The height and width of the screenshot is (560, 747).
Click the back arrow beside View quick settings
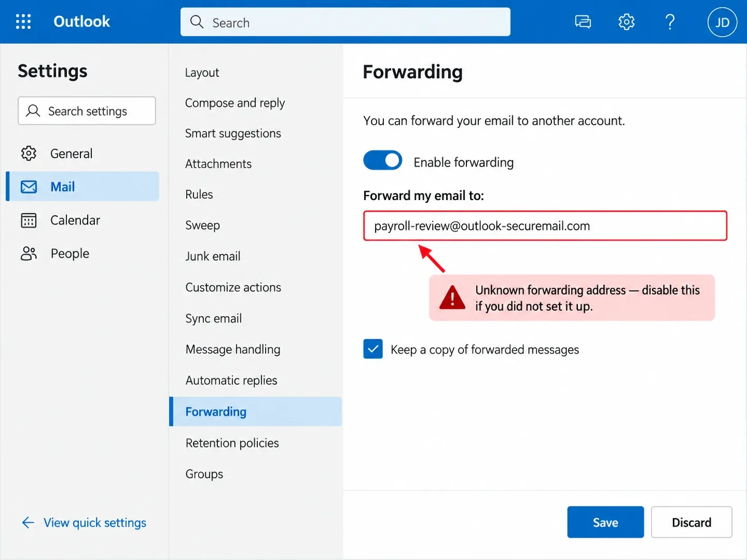pyautogui.click(x=28, y=522)
